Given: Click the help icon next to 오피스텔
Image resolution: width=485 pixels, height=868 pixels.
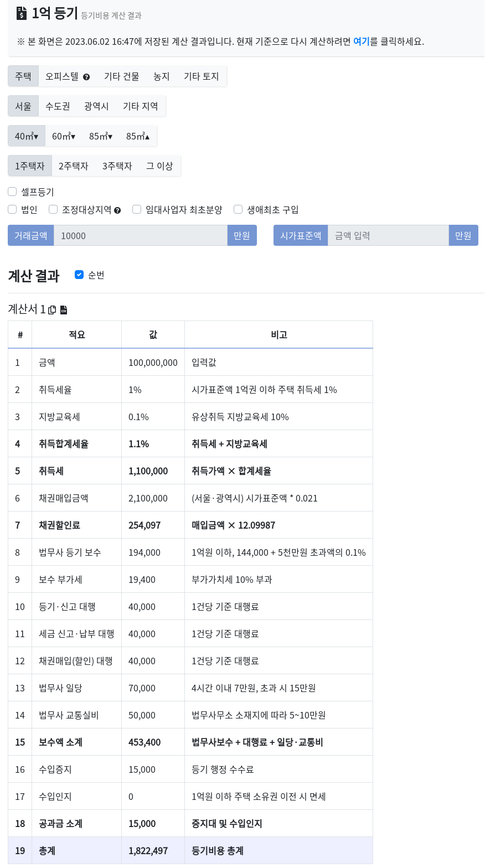Looking at the screenshot, I should (86, 77).
